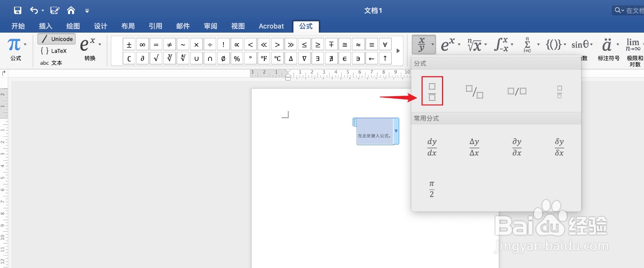
Task: Insert the partial y over partial x fraction
Action: (x=517, y=147)
